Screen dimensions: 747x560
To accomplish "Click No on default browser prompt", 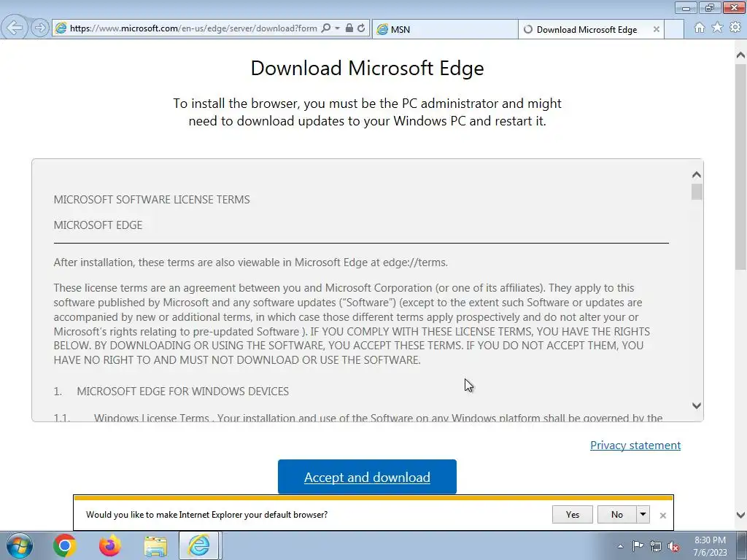I will click(617, 514).
